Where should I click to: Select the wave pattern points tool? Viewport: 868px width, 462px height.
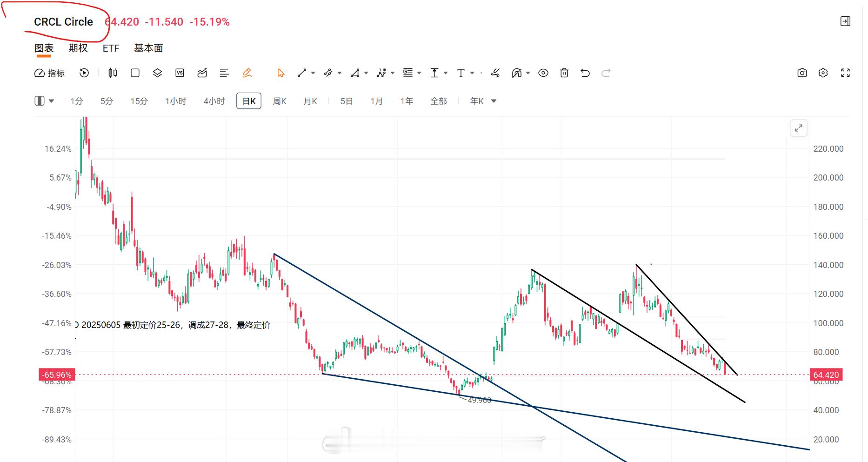pyautogui.click(x=381, y=73)
